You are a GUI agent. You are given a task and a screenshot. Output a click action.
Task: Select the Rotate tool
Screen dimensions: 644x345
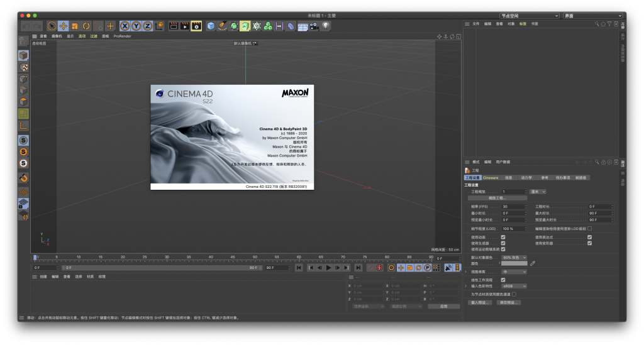(x=86, y=26)
